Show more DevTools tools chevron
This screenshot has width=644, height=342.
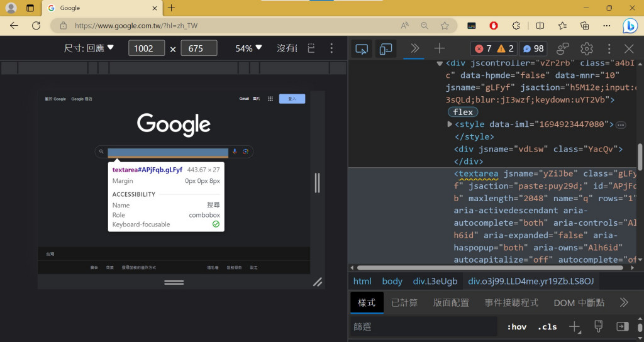coord(414,48)
